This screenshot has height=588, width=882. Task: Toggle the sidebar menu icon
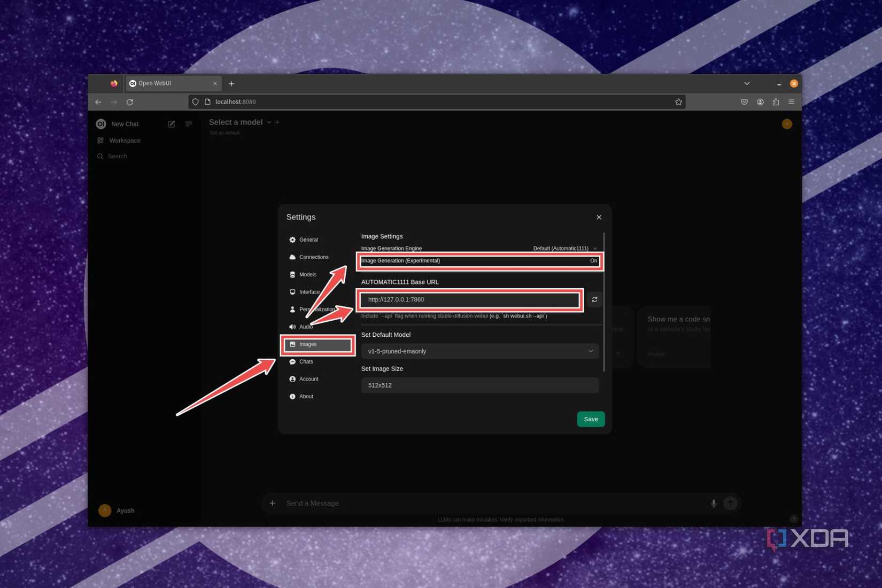[189, 124]
